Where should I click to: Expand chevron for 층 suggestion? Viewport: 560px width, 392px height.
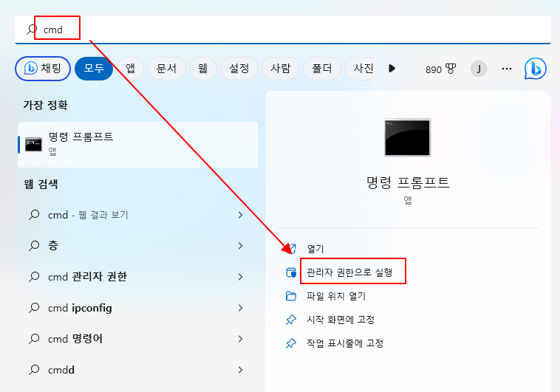tap(240, 246)
